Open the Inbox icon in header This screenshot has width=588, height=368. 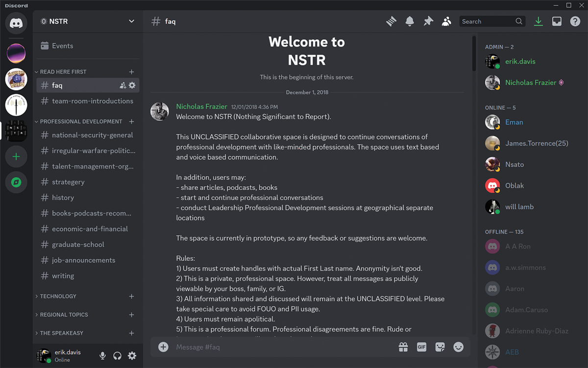pyautogui.click(x=557, y=22)
